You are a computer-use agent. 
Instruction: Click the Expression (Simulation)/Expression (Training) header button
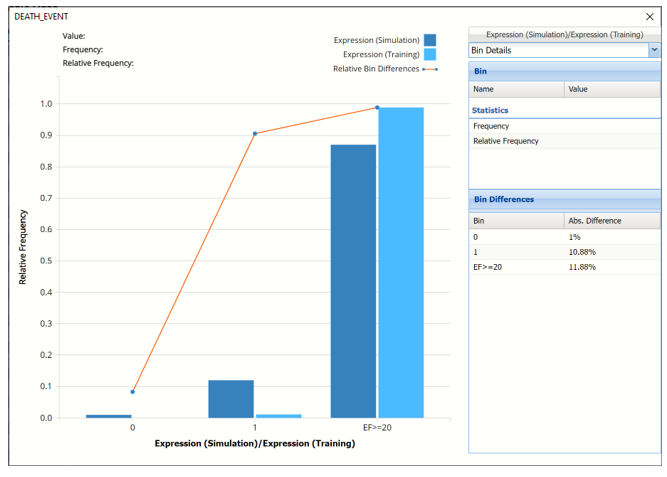point(564,34)
